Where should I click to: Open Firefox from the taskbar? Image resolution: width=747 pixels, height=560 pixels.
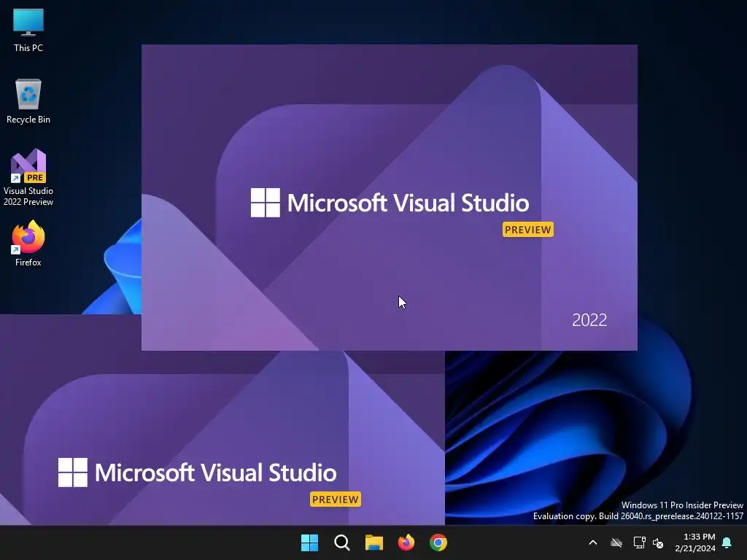tap(406, 542)
